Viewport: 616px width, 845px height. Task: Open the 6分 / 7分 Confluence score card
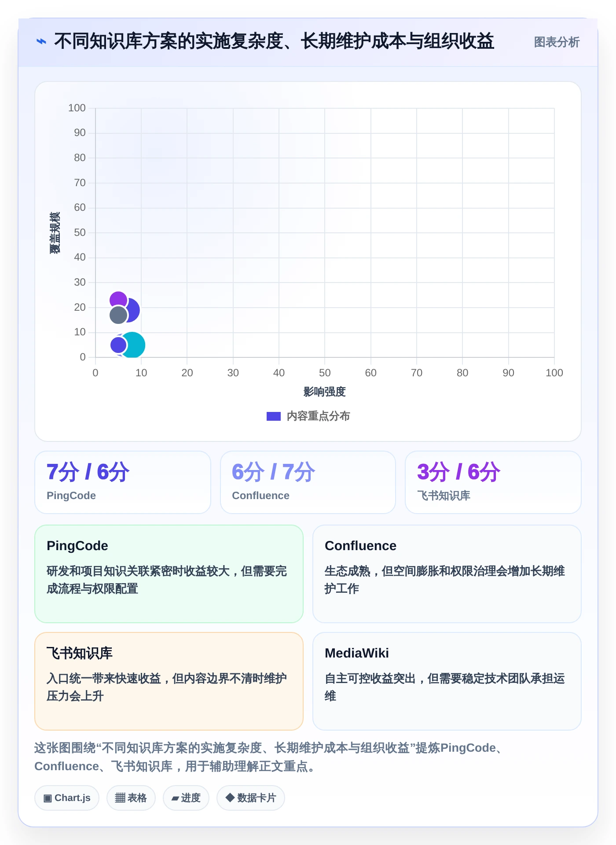point(308,482)
